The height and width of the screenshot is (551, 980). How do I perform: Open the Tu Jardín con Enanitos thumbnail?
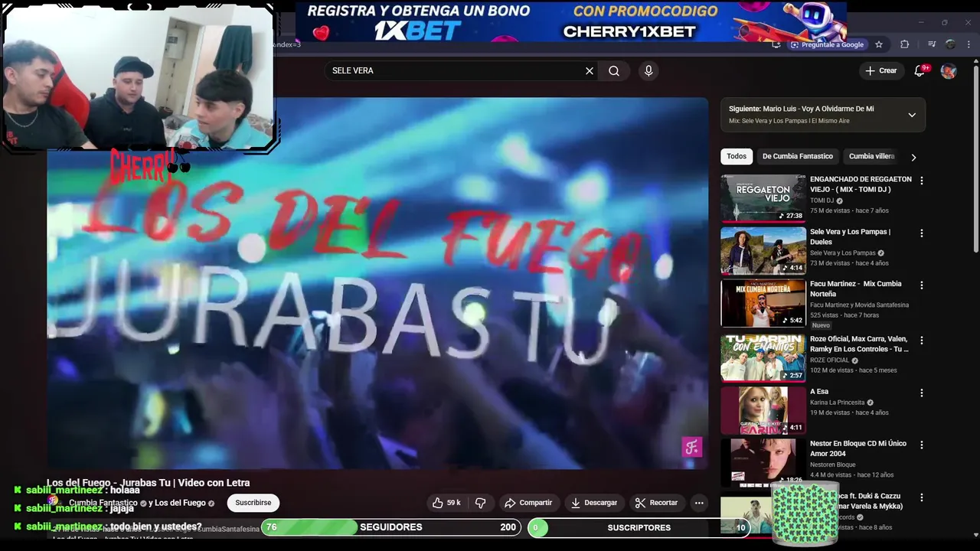pos(763,357)
